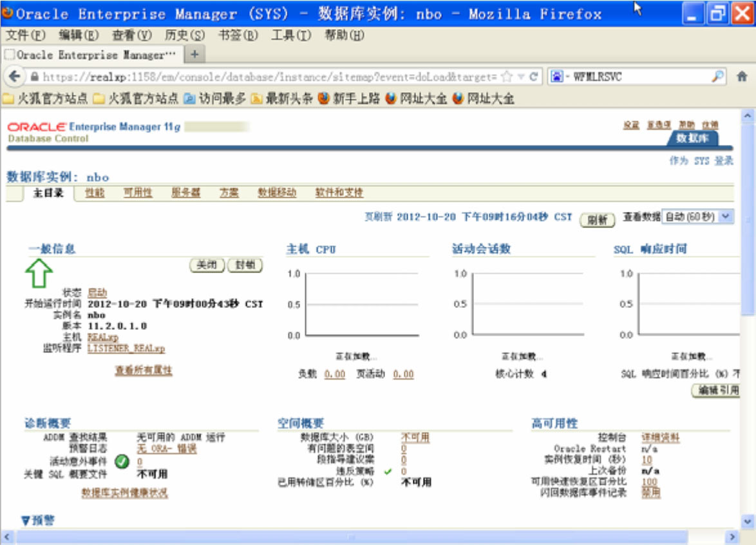Switch to the 服务器 tab
This screenshot has height=545, width=756.
[185, 193]
